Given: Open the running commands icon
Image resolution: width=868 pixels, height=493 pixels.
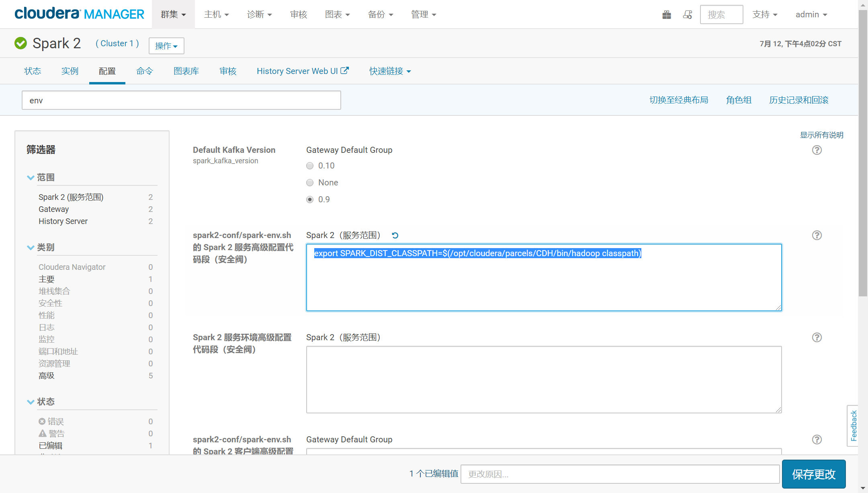Looking at the screenshot, I should point(688,15).
